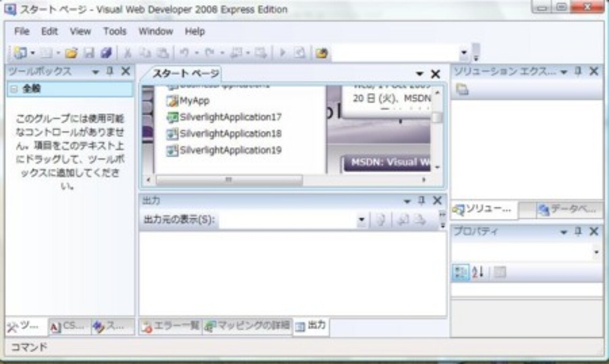Toggle auto-hide pin on Solution Explorer
The width and height of the screenshot is (609, 364).
[578, 71]
